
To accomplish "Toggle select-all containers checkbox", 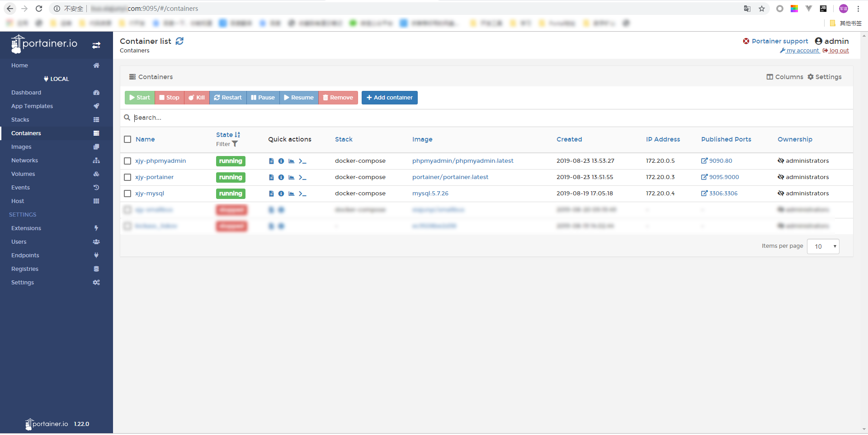I will tap(127, 139).
